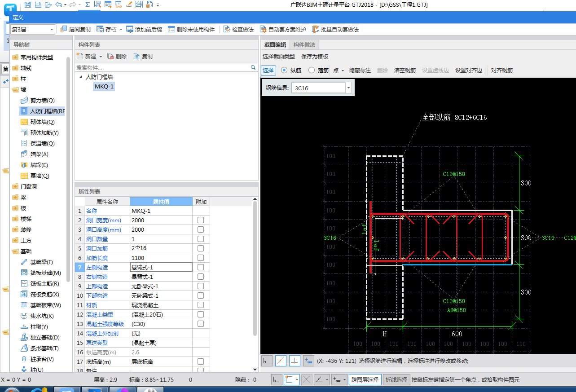The height and width of the screenshot is (392, 576).
Task: Click 设置对齐边 button
Action: [469, 70]
